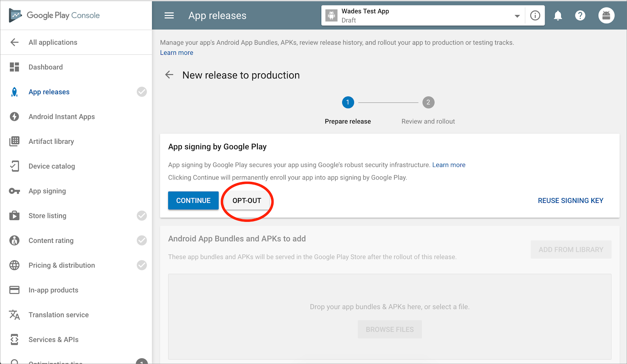
Task: Click the Translation service icon
Action: point(14,315)
